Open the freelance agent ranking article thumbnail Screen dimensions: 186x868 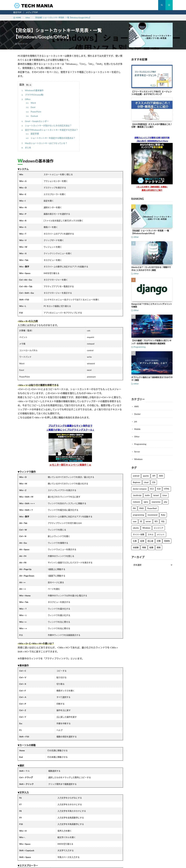152,77
